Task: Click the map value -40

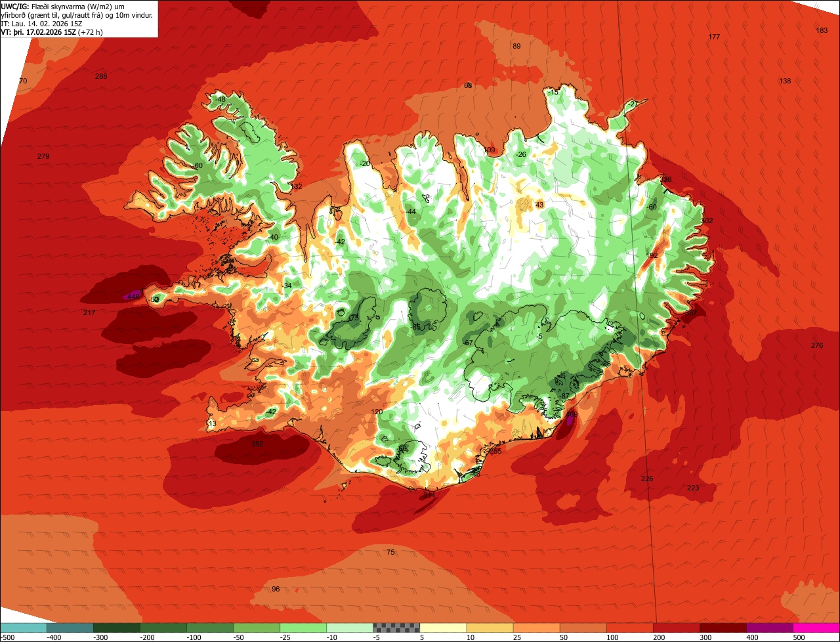Action: pyautogui.click(x=274, y=237)
